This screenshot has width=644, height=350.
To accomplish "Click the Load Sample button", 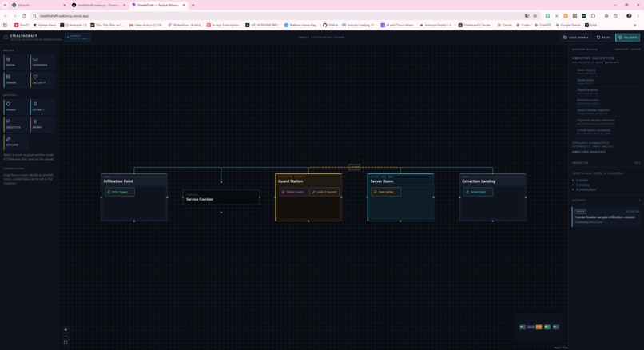I will tap(576, 38).
